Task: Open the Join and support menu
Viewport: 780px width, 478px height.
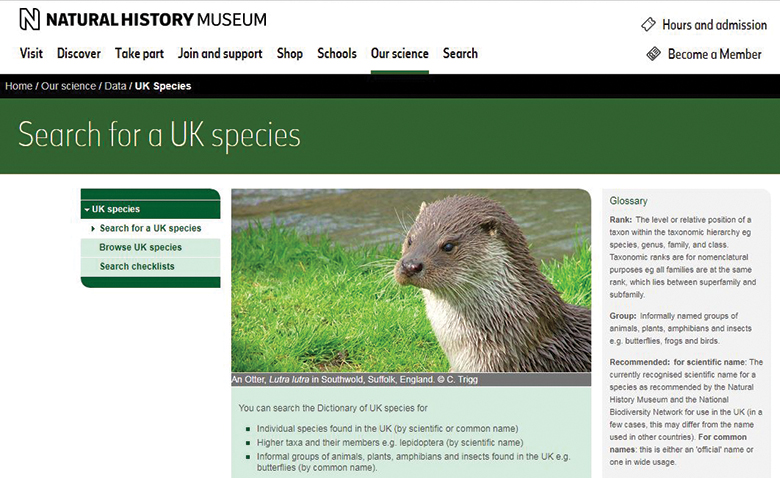Action: [220, 54]
